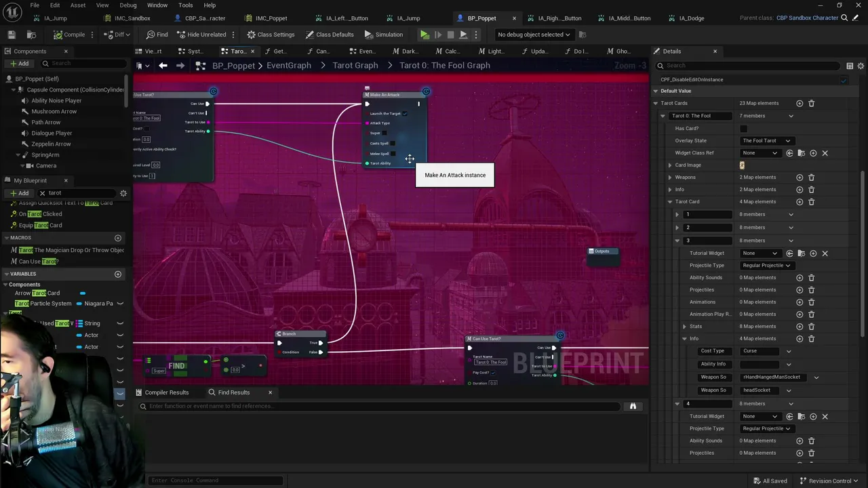The image size is (868, 488).
Task: Go forward in graph navigation
Action: click(x=180, y=66)
